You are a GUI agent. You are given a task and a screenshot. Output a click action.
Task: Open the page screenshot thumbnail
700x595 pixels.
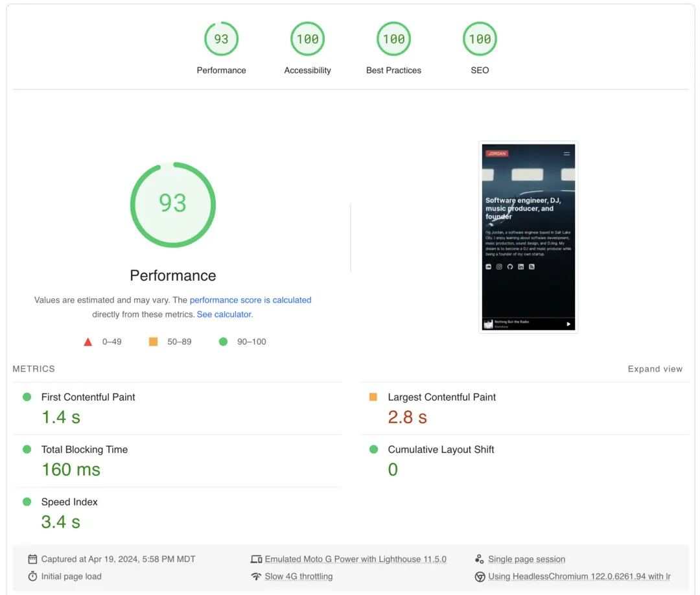point(528,237)
